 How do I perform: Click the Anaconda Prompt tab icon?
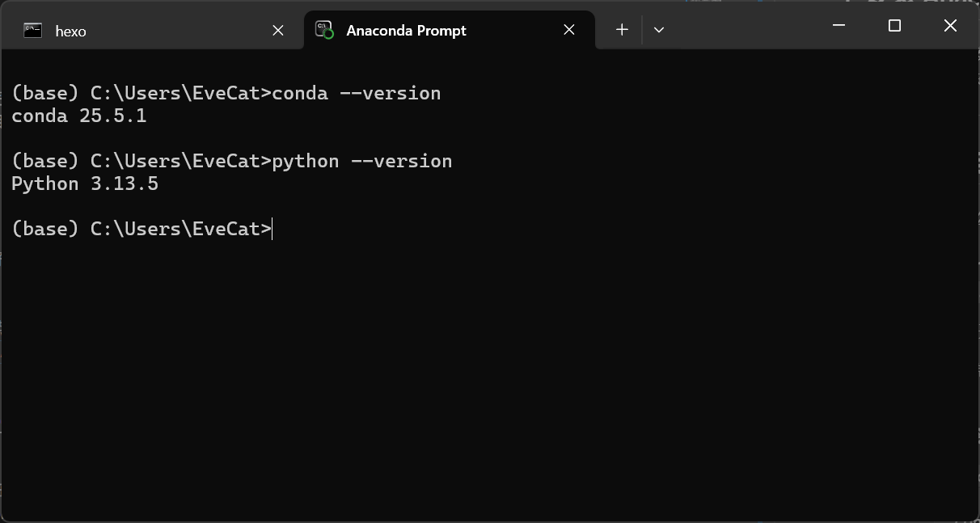click(x=324, y=31)
